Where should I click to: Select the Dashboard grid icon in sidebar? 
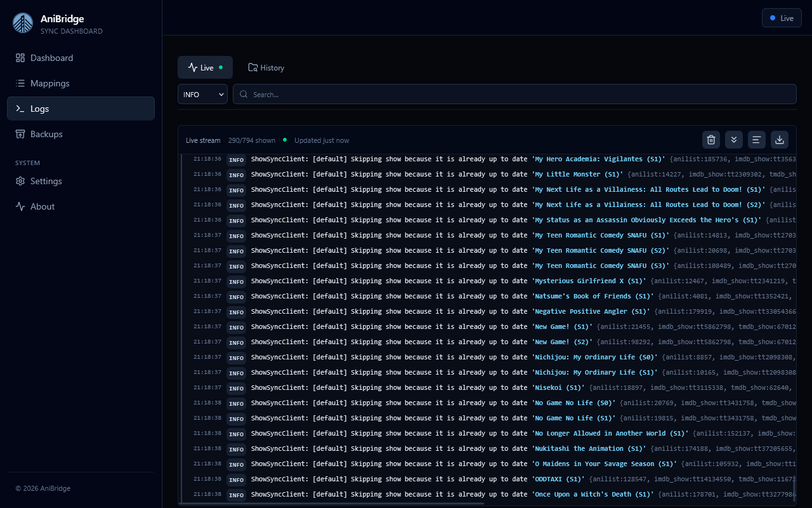[20, 58]
